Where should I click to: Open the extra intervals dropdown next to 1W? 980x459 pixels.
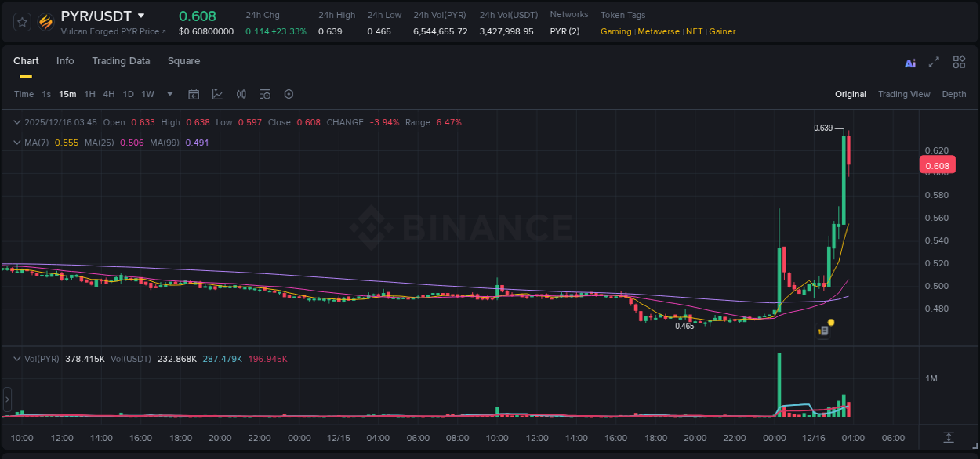coord(169,93)
